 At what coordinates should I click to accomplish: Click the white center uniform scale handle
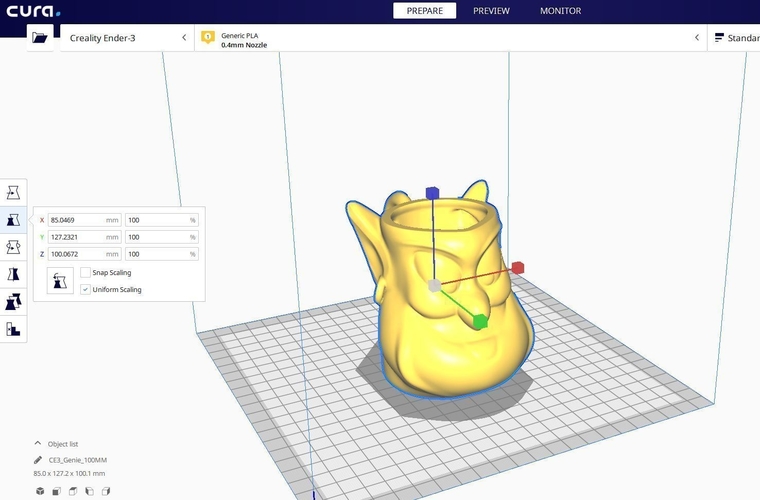tap(434, 285)
